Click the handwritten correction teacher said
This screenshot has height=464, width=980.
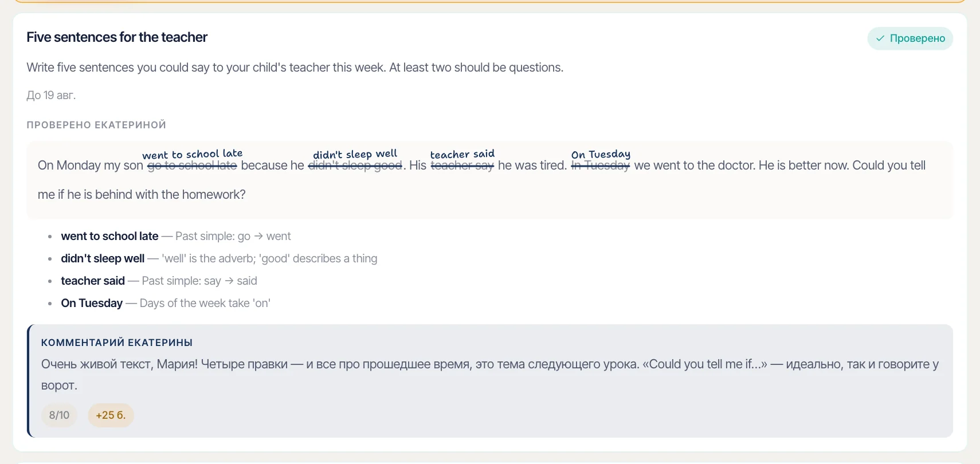pyautogui.click(x=462, y=154)
